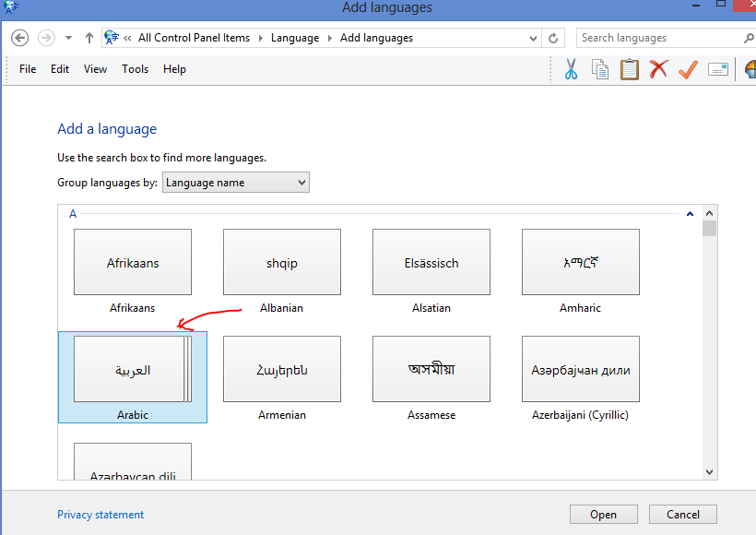756x535 pixels.
Task: Open the Group languages by combo box
Action: tap(235, 182)
